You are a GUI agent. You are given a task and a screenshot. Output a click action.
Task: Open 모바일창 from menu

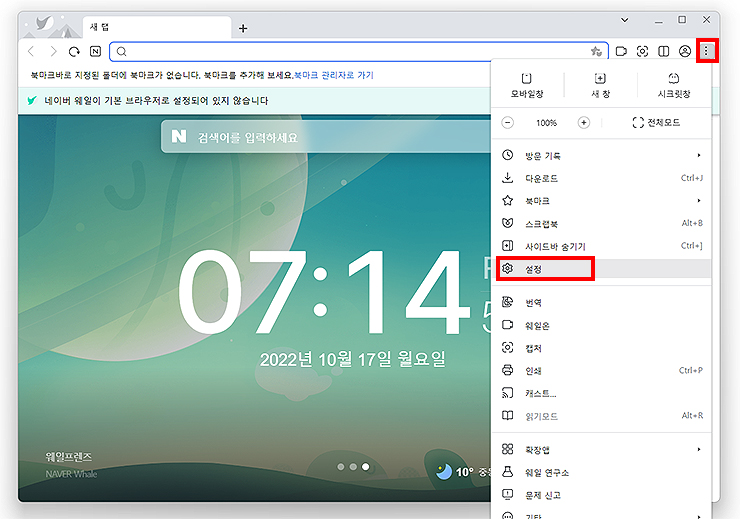click(527, 85)
